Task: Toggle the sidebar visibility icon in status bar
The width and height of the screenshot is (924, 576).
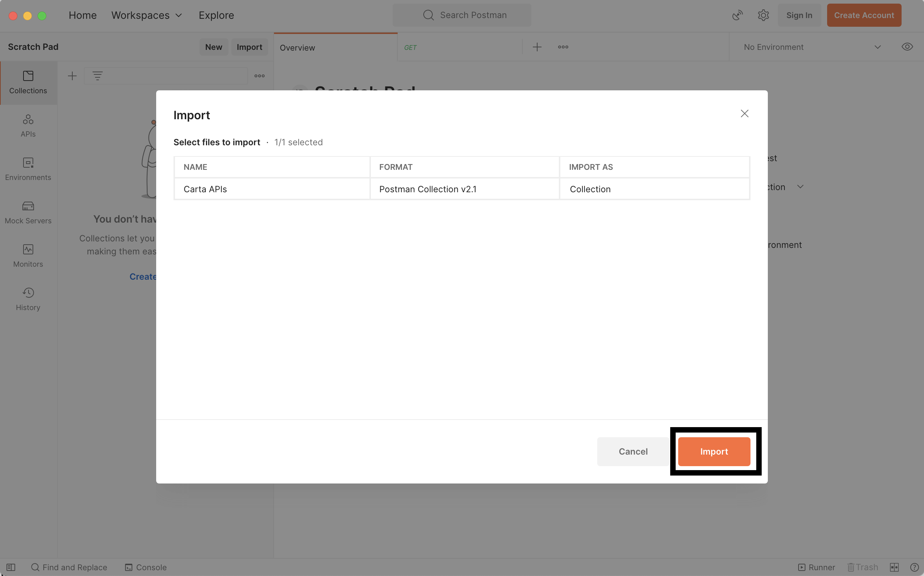Action: pyautogui.click(x=11, y=567)
